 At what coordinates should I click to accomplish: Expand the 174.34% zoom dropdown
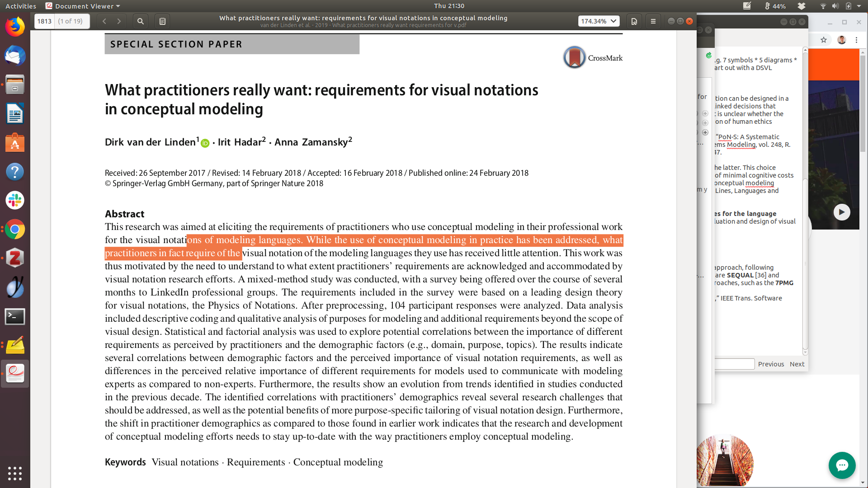pos(599,21)
